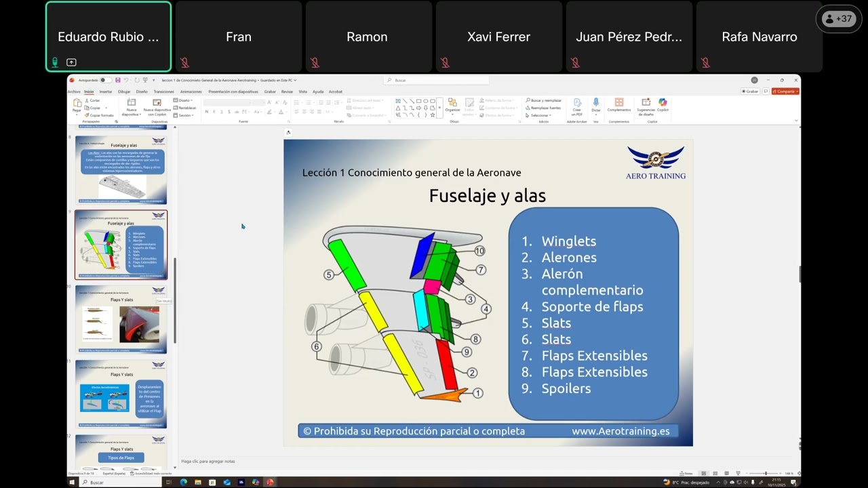
Task: Open the Complementos add-ins icon
Action: tap(619, 102)
